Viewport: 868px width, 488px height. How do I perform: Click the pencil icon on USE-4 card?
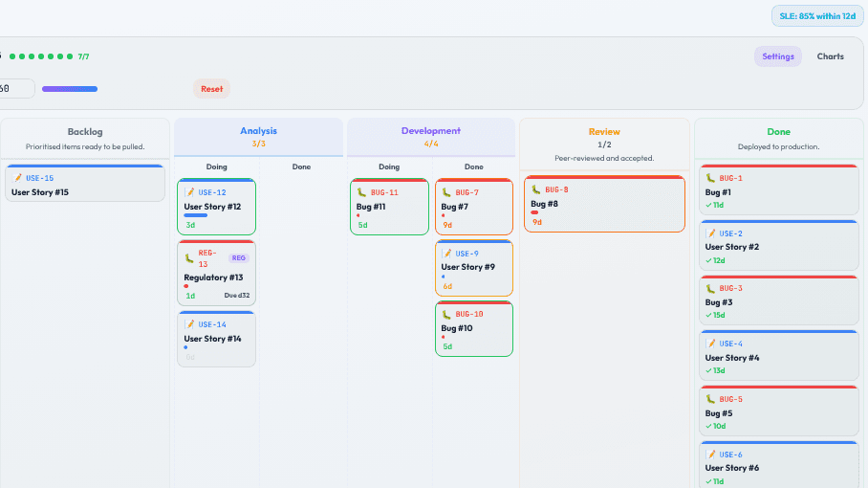(x=711, y=344)
